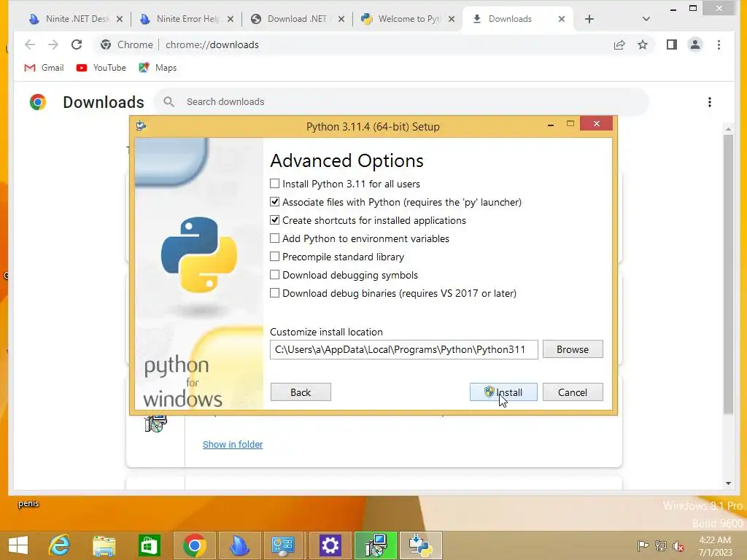
Task: Open Control Panel taskbar icon
Action: [x=284, y=545]
